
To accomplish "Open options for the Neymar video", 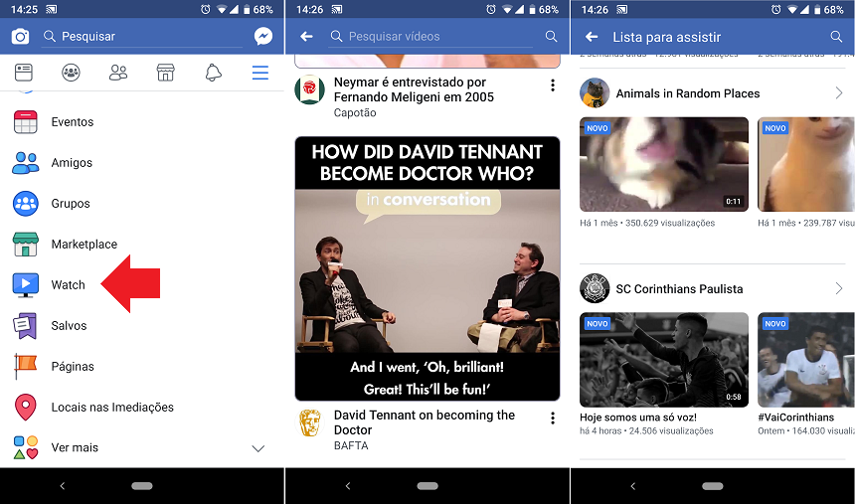I will [553, 85].
